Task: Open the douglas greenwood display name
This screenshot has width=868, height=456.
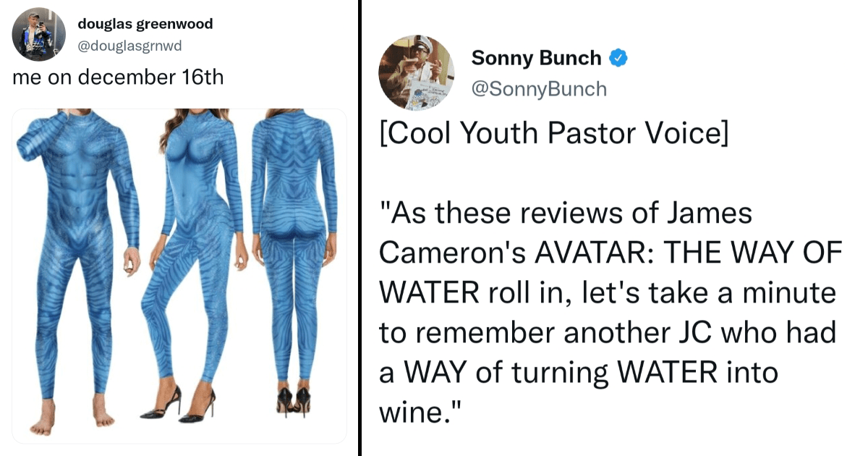Action: tap(145, 24)
